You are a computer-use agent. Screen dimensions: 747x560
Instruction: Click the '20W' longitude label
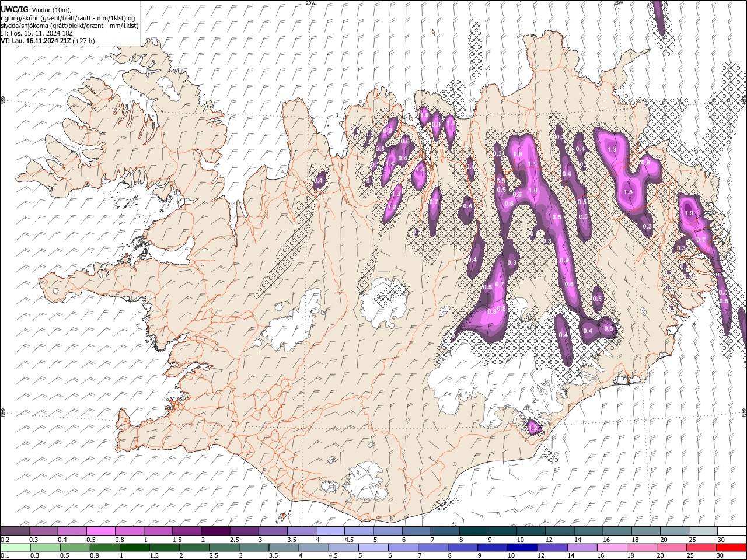pos(311,3)
